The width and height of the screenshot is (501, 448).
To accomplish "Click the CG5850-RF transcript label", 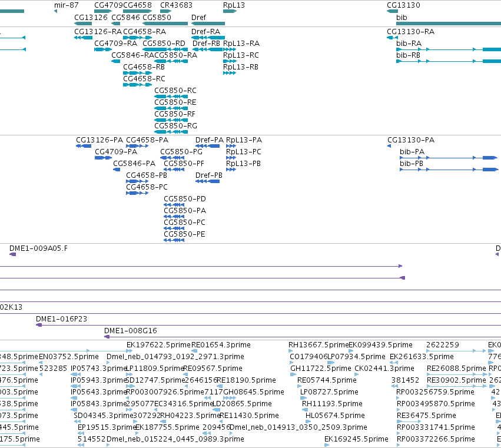I will click(175, 114).
